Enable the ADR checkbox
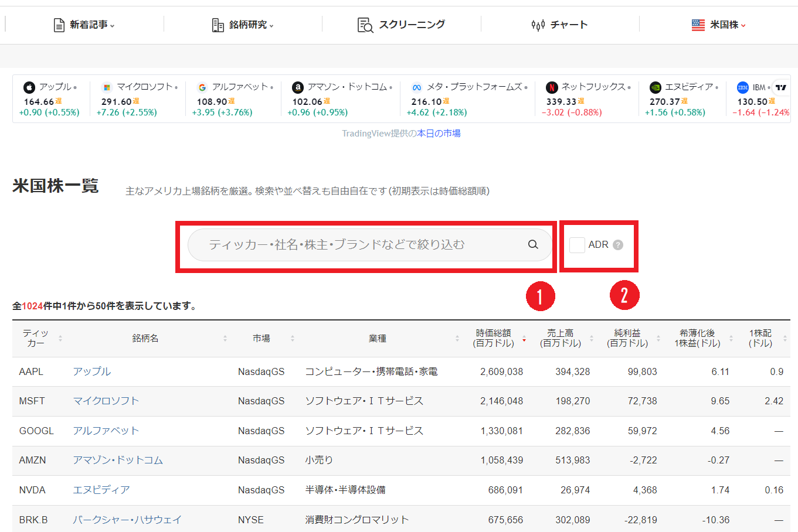798x532 pixels. click(x=577, y=245)
